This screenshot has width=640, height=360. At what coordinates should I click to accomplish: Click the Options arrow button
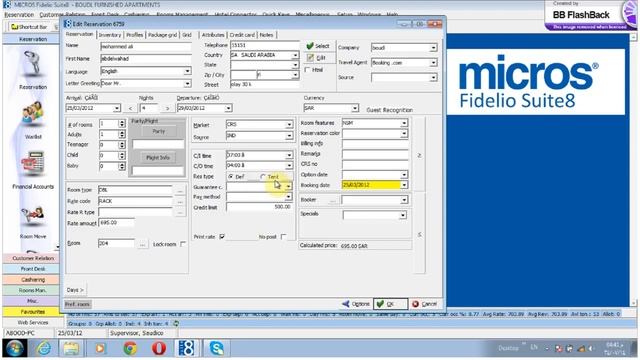coord(356,304)
